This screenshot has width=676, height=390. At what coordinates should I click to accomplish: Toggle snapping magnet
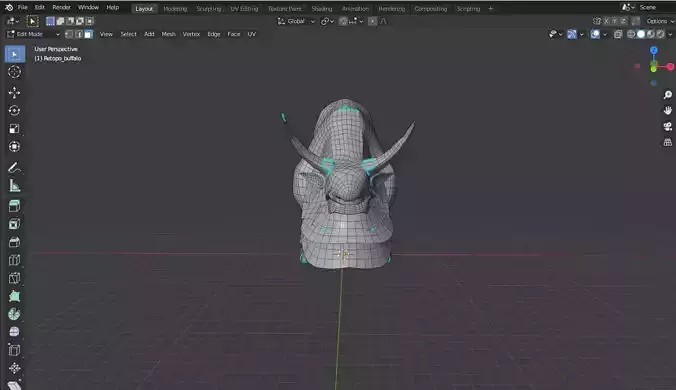point(343,21)
